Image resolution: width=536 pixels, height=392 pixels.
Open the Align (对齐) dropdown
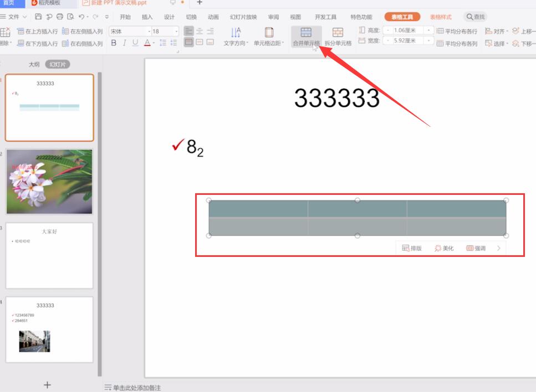497,31
